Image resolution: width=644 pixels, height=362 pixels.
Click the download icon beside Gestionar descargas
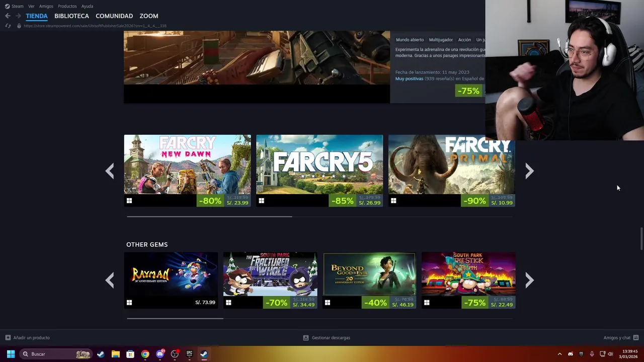(306, 338)
